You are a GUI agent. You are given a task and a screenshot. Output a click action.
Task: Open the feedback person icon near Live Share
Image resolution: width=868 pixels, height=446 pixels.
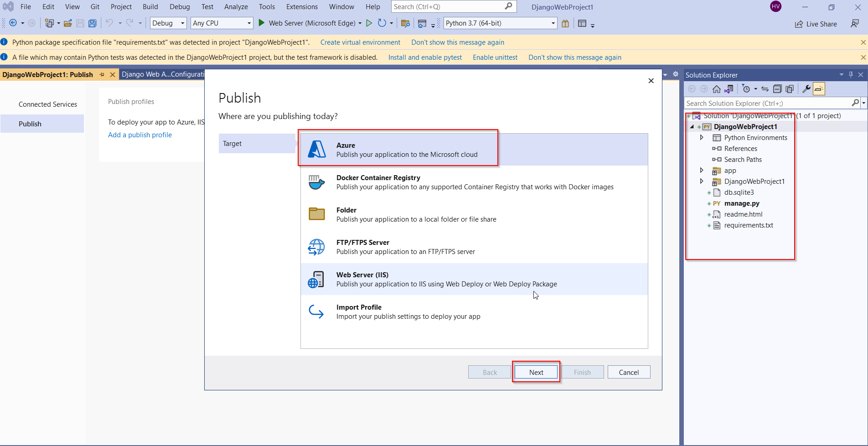click(855, 23)
